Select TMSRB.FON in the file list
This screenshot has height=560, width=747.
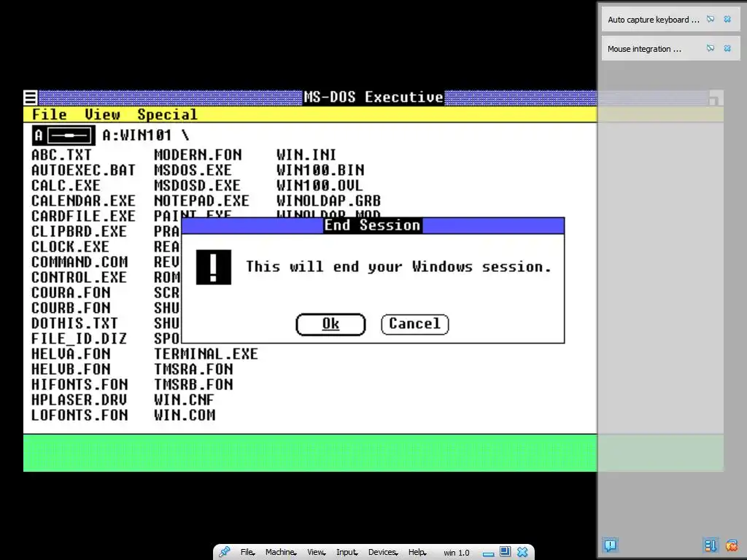tap(193, 385)
